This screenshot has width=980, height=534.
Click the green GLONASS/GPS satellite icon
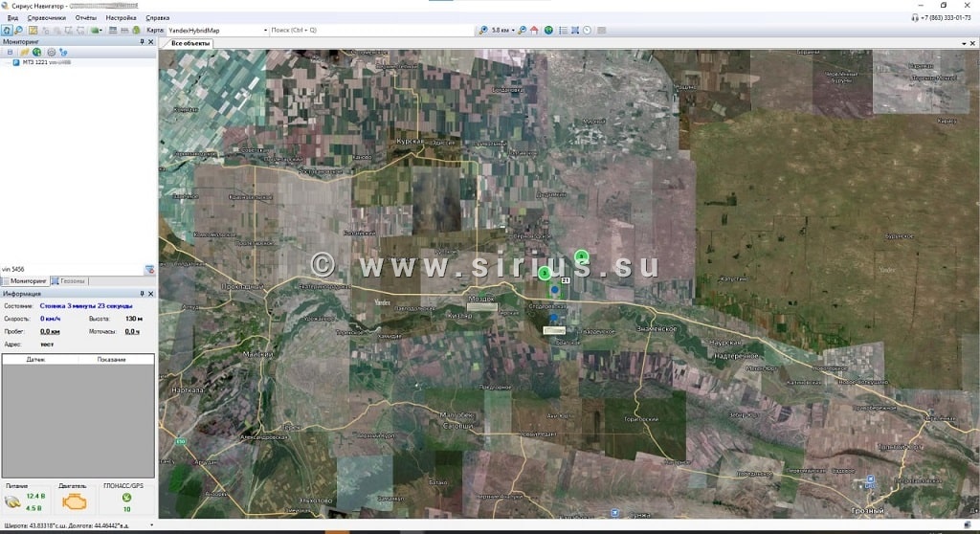tap(126, 498)
